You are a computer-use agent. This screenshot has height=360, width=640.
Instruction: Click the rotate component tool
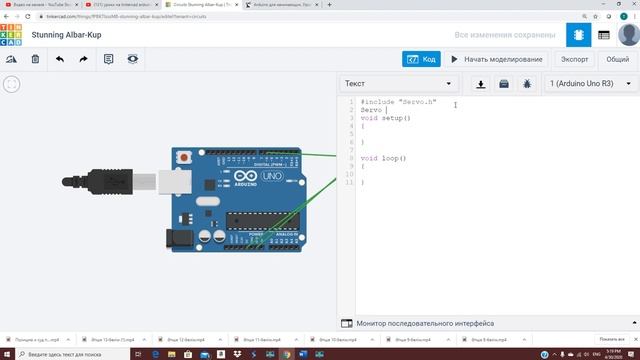tap(11, 59)
